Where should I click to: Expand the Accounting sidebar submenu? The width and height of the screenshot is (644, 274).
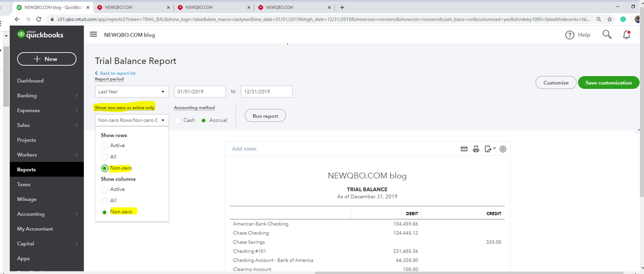pos(77,214)
